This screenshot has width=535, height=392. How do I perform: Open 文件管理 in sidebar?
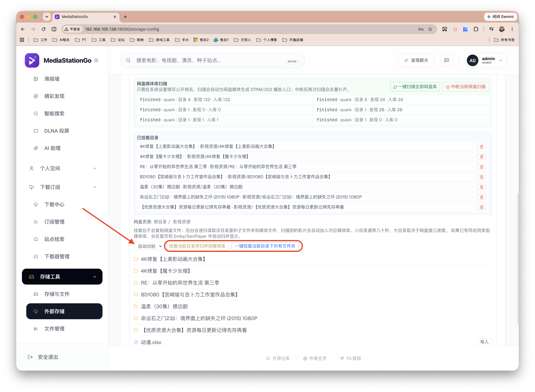tap(54, 329)
